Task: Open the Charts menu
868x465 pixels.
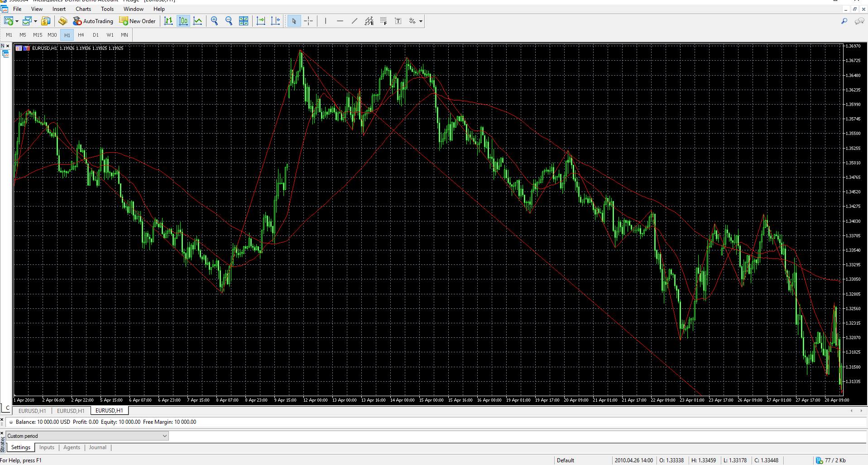Action: coord(83,9)
